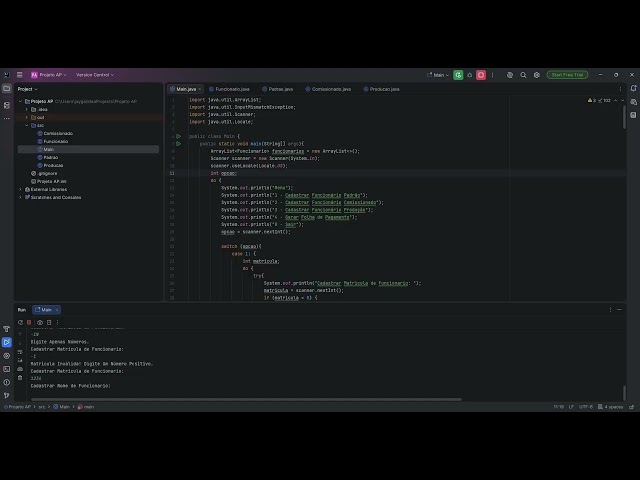The width and height of the screenshot is (640, 480).
Task: Open Search Everywhere magnifier
Action: (523, 75)
